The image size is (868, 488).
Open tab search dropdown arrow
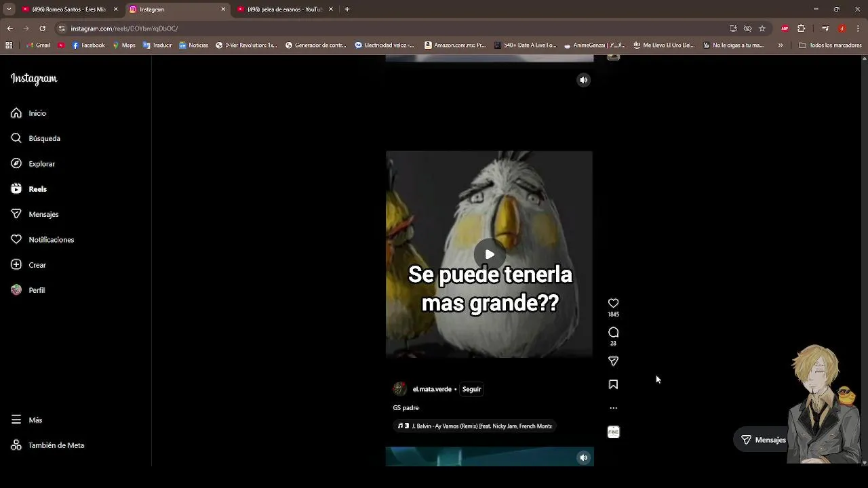9,9
